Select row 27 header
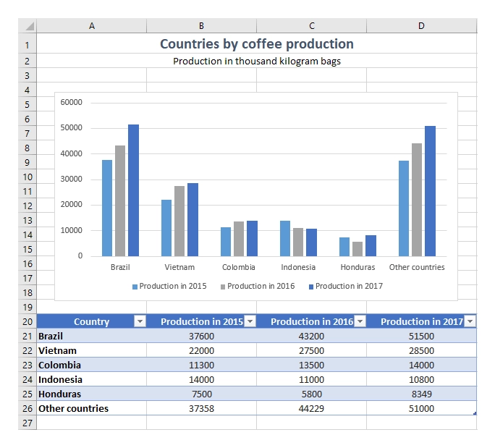 pyautogui.click(x=27, y=423)
